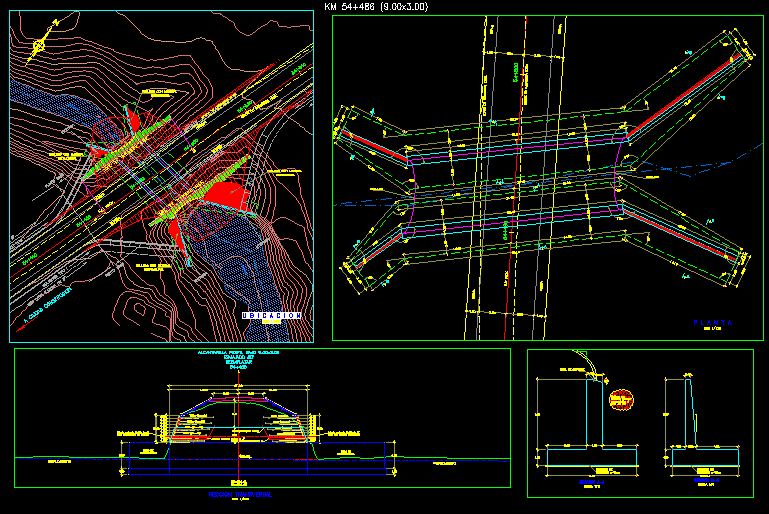Viewport: 769px width, 514px height.
Task: Select the UBICACION title label
Action: click(x=271, y=316)
